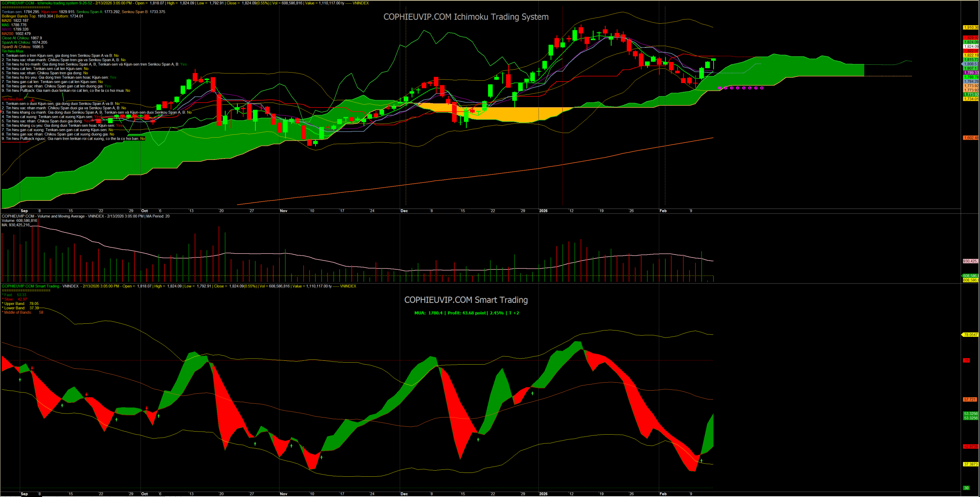Viewport: 980px width, 497px height.
Task: Click the latest green buy arrow in Smart Trading
Action: [x=701, y=461]
